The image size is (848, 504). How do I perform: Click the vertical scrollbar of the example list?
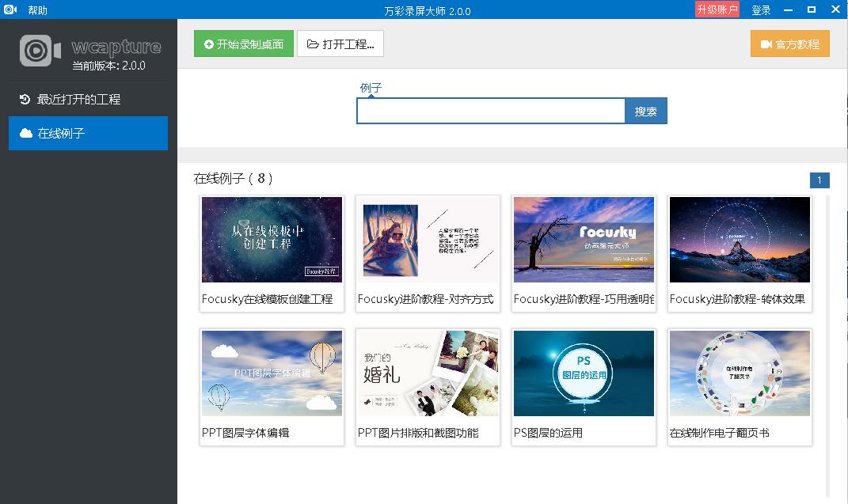pos(827,346)
